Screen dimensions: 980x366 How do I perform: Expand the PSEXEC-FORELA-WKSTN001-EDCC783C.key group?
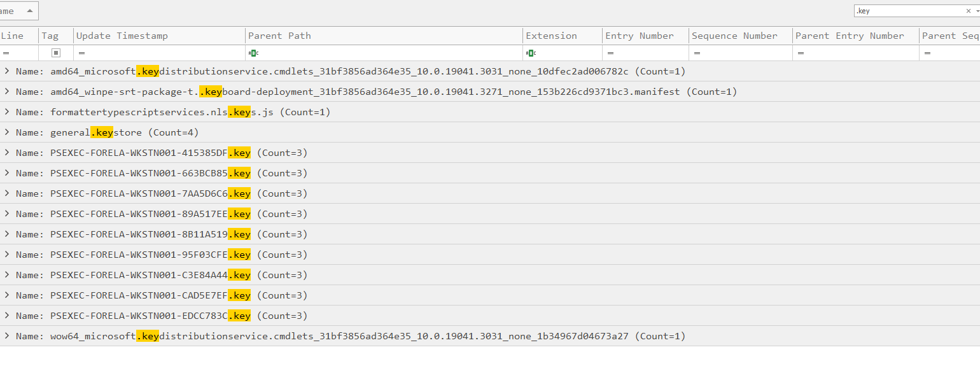pyautogui.click(x=7, y=316)
